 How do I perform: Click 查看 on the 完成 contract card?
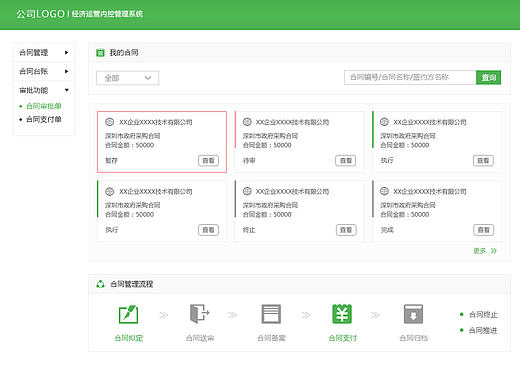coord(483,230)
